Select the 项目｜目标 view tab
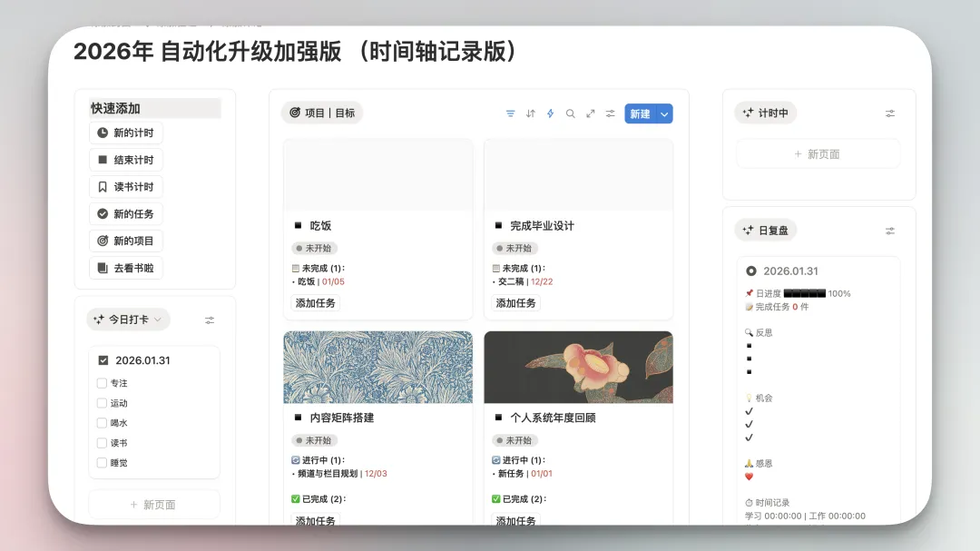This screenshot has height=551, width=980. tap(322, 113)
